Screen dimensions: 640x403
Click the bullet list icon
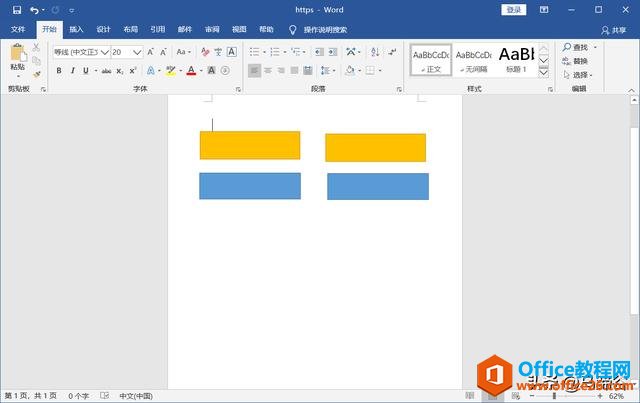tap(254, 52)
